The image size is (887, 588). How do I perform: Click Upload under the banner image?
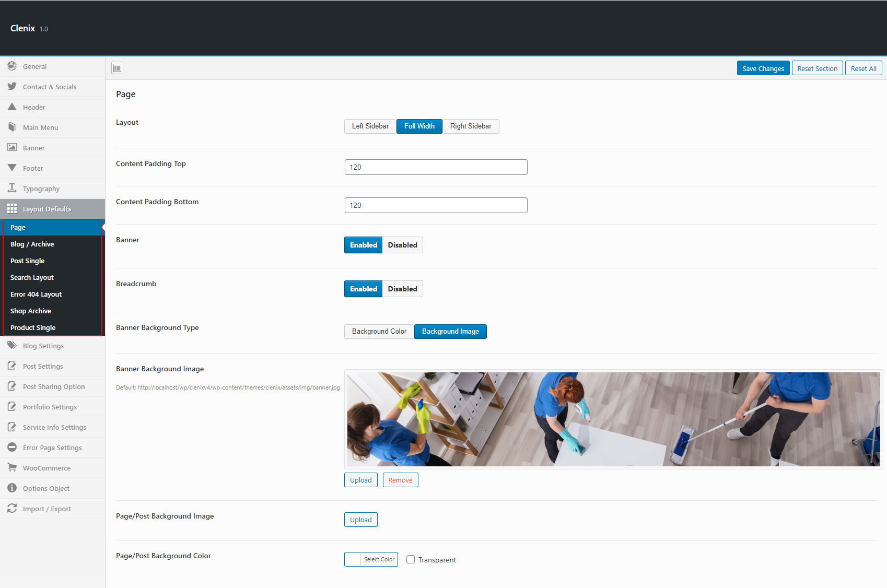(x=361, y=480)
